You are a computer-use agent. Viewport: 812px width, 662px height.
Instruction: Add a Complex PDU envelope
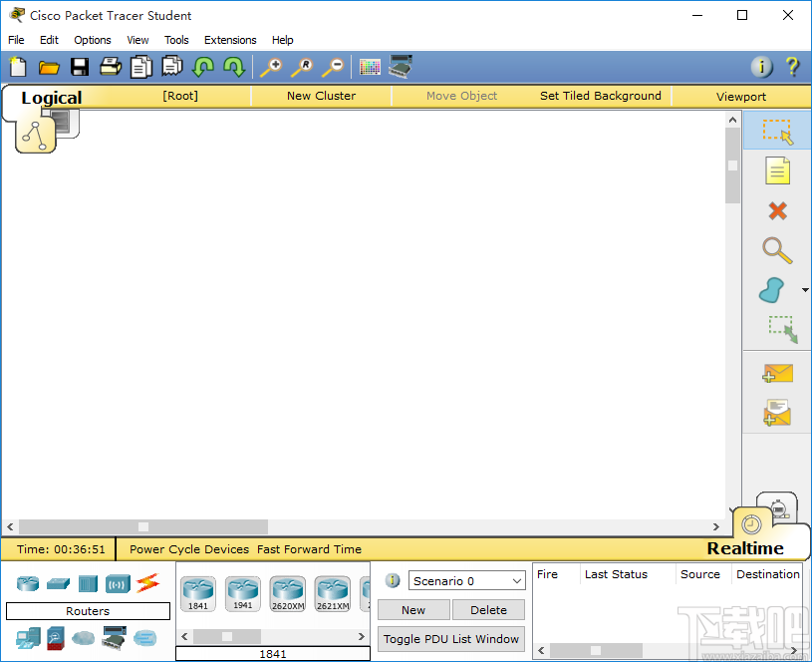click(777, 413)
